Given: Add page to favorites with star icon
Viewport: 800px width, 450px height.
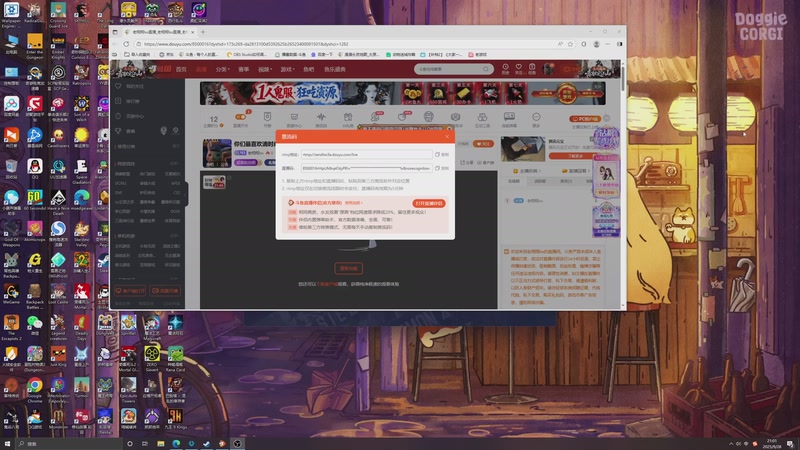Looking at the screenshot, I should coord(570,44).
